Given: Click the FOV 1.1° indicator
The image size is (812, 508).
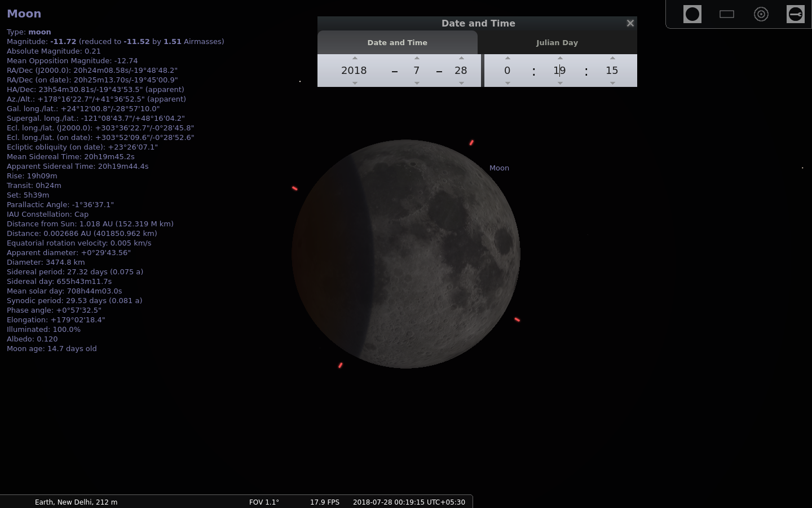Looking at the screenshot, I should click(264, 502).
